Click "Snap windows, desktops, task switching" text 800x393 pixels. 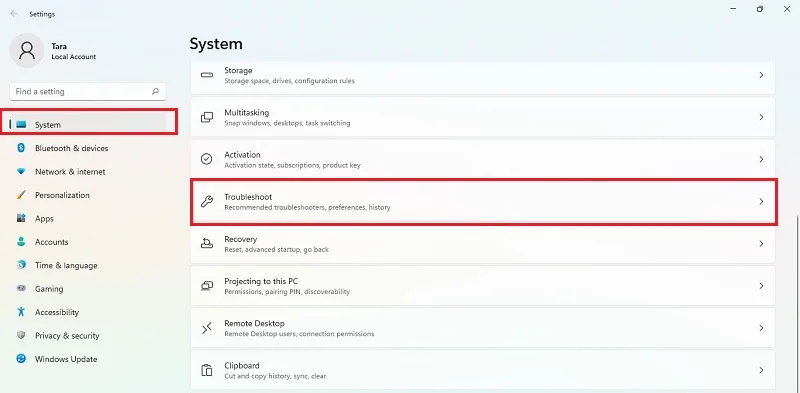tap(287, 123)
